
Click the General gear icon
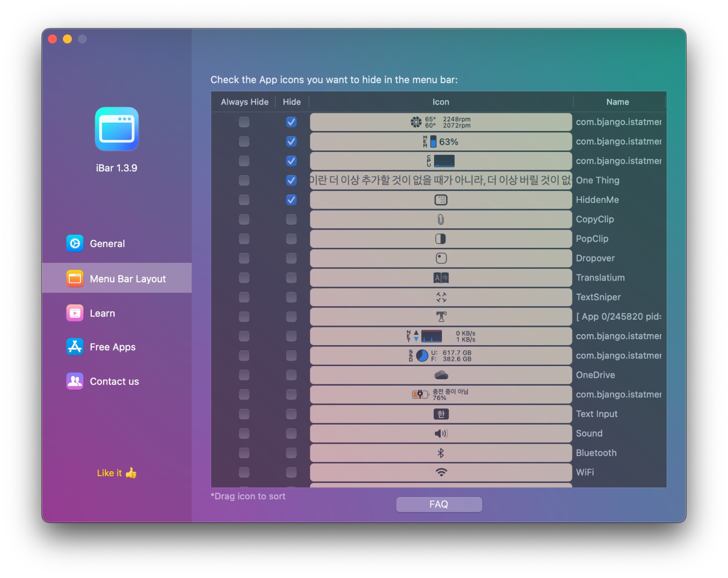pyautogui.click(x=75, y=243)
